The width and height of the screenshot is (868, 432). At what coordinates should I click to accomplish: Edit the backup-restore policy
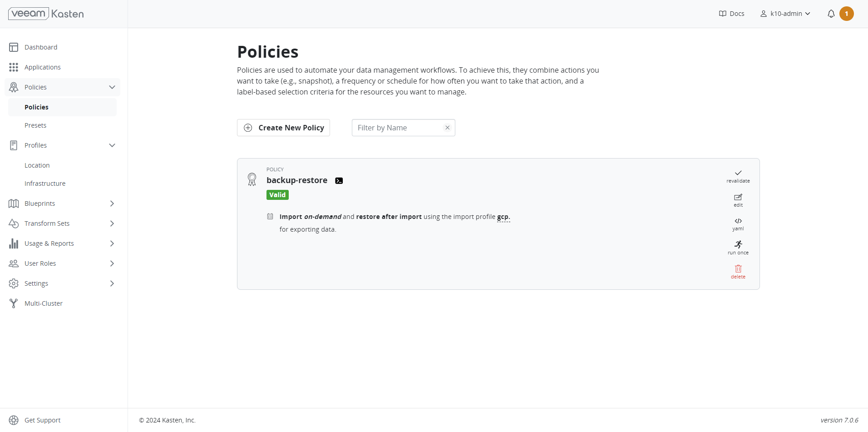pyautogui.click(x=738, y=200)
